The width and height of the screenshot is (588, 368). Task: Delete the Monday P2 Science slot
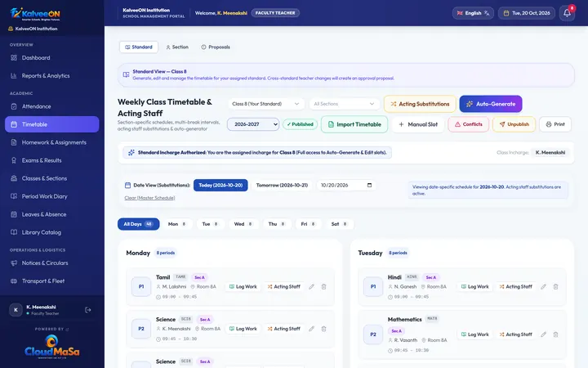pos(323,329)
